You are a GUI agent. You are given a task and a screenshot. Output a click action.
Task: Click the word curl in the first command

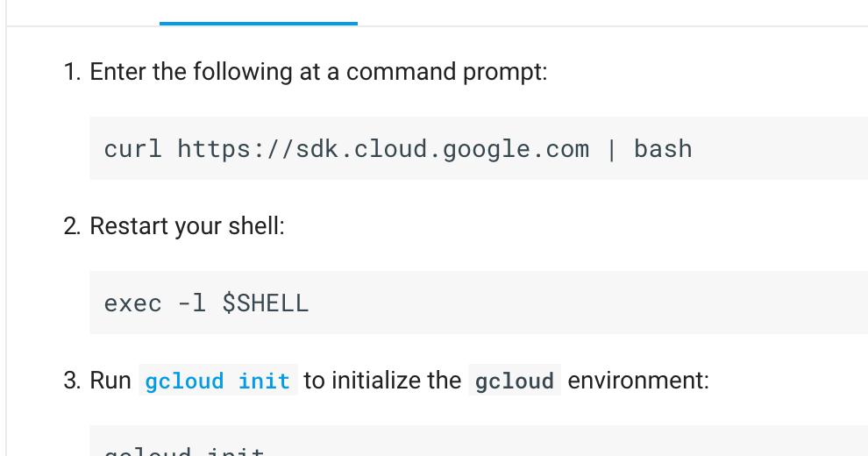pyautogui.click(x=133, y=149)
